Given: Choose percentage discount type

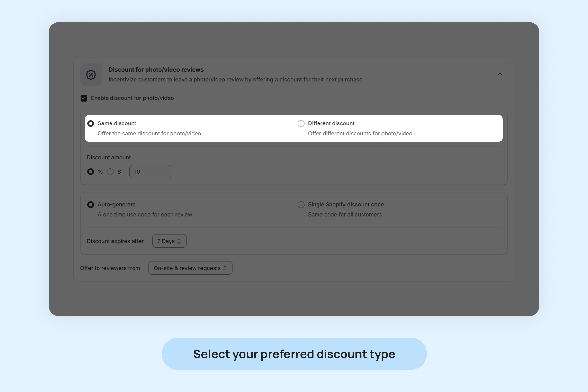Looking at the screenshot, I should point(91,172).
